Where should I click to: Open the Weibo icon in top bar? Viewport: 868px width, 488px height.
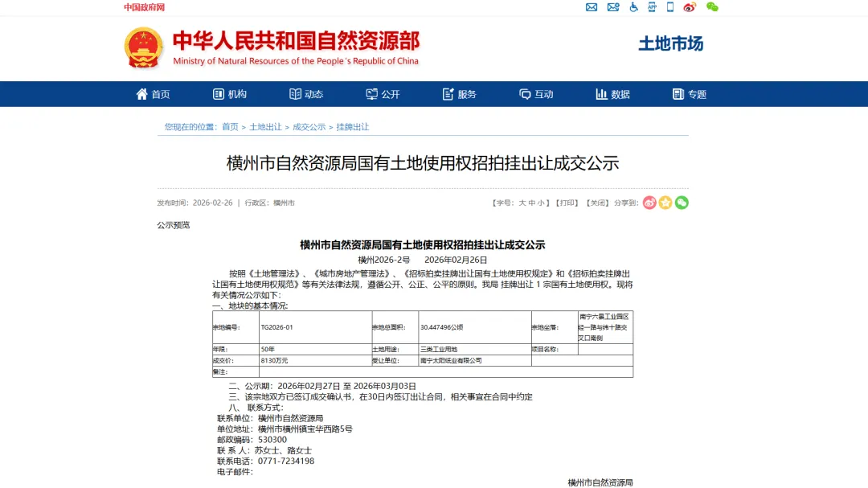[690, 7]
